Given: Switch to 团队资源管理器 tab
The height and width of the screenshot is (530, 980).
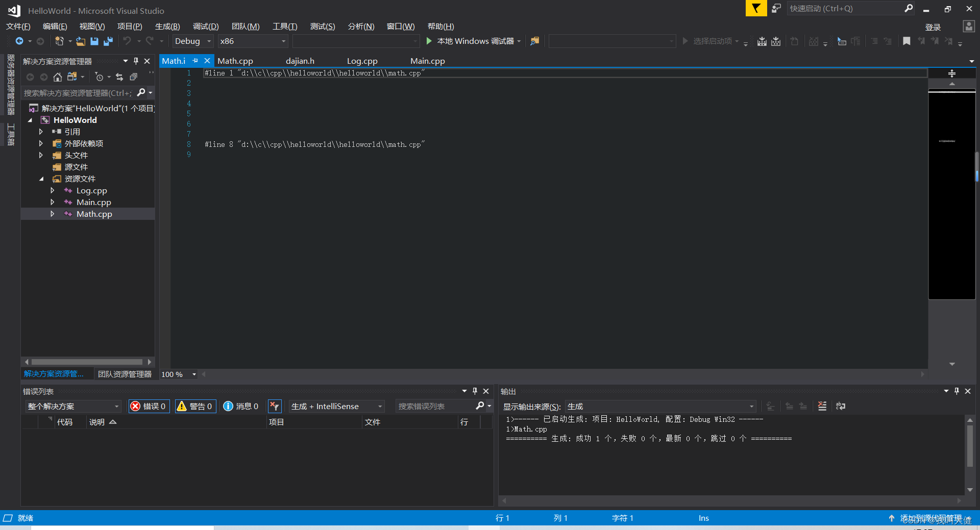Looking at the screenshot, I should pos(125,374).
